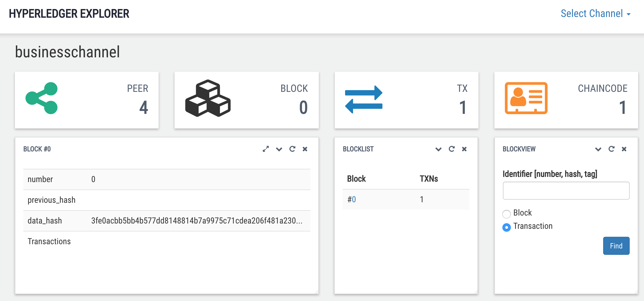644x301 pixels.
Task: Click the BLOCKLIST panel title
Action: click(358, 149)
